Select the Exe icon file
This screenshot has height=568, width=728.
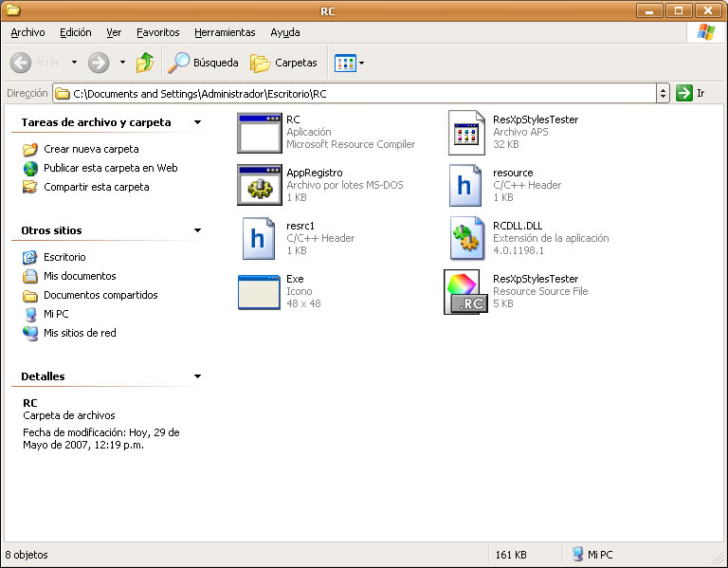pos(259,291)
